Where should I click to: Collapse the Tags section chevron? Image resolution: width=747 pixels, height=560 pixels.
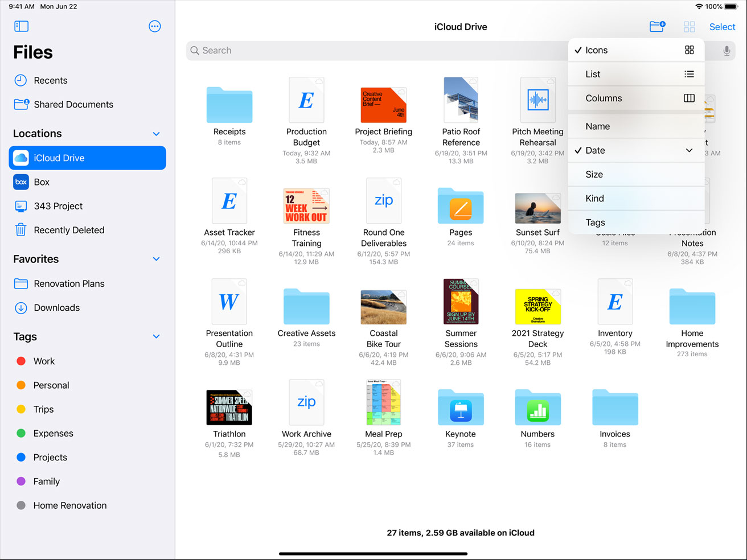(x=157, y=337)
